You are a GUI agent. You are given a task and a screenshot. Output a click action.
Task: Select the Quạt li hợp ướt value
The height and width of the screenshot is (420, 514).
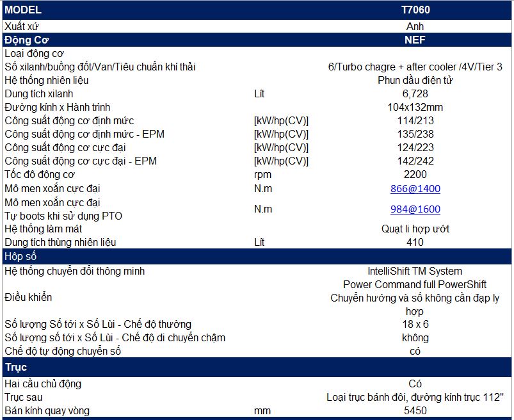(415, 229)
